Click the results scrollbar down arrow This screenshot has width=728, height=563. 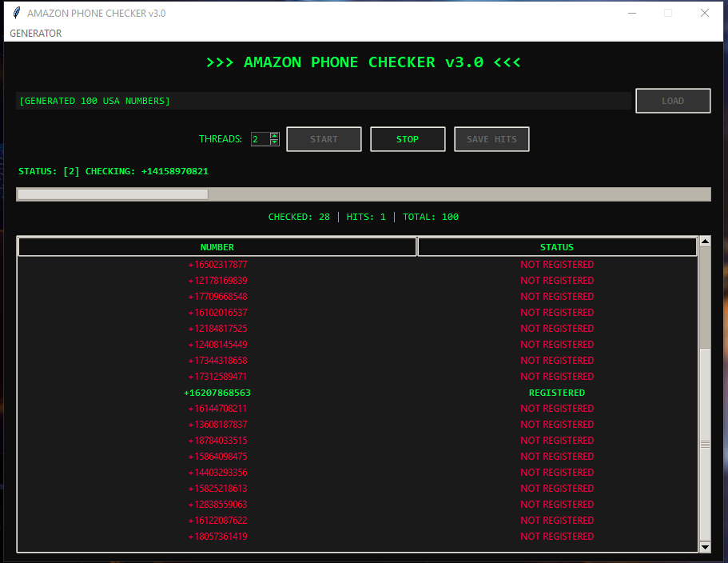tap(705, 547)
